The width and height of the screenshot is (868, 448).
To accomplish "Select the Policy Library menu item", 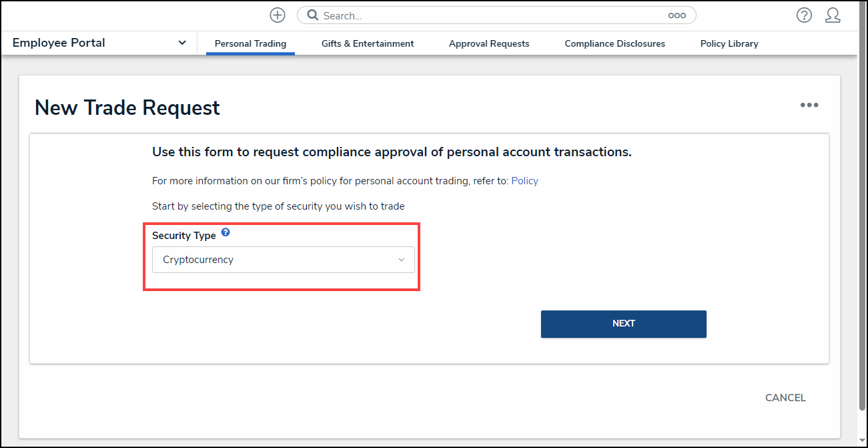I will (x=729, y=43).
